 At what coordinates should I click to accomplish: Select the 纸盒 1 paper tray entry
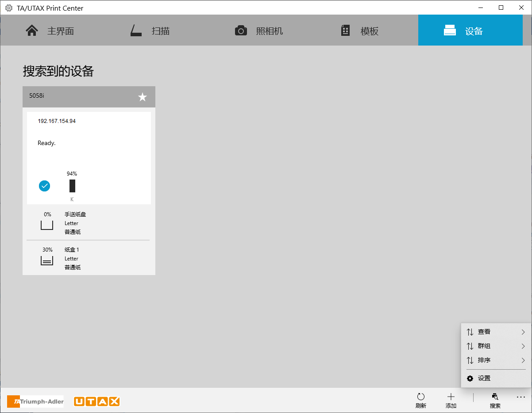pos(88,258)
